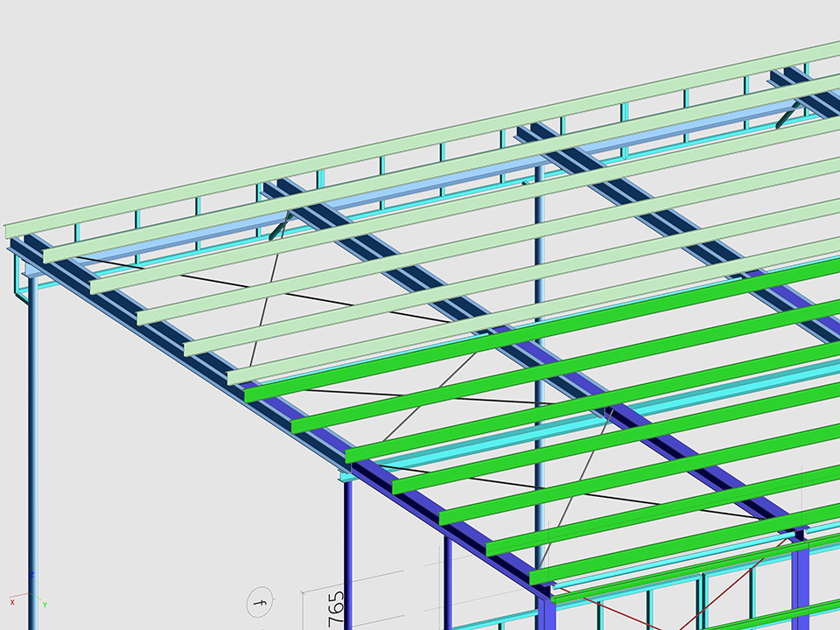The height and width of the screenshot is (630, 840).
Task: Select the knee brace at the top right
Action: point(790,113)
